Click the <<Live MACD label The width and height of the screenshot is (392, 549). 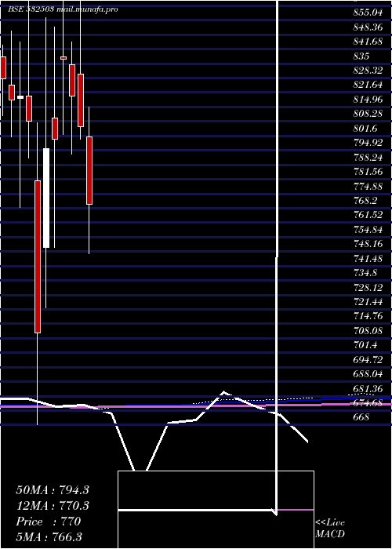pyautogui.click(x=330, y=529)
